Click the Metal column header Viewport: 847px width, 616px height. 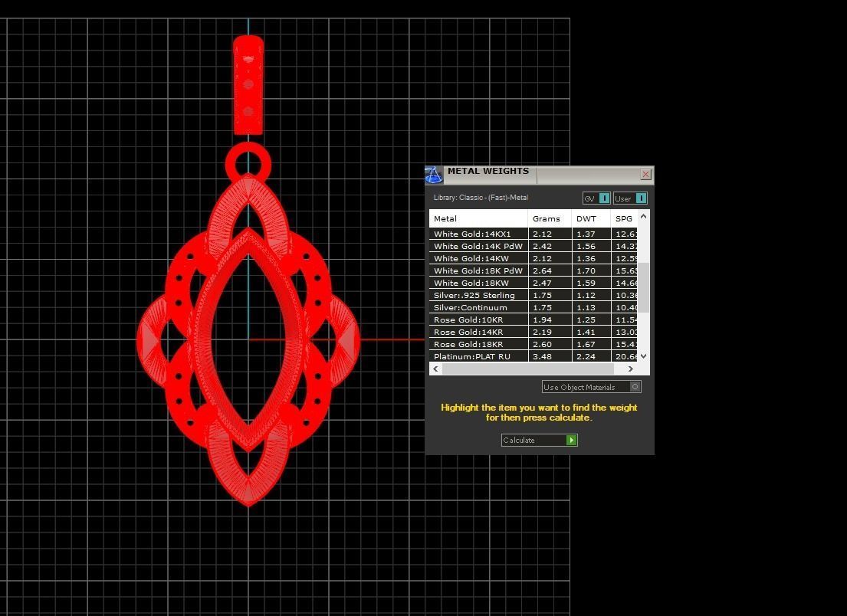[478, 218]
